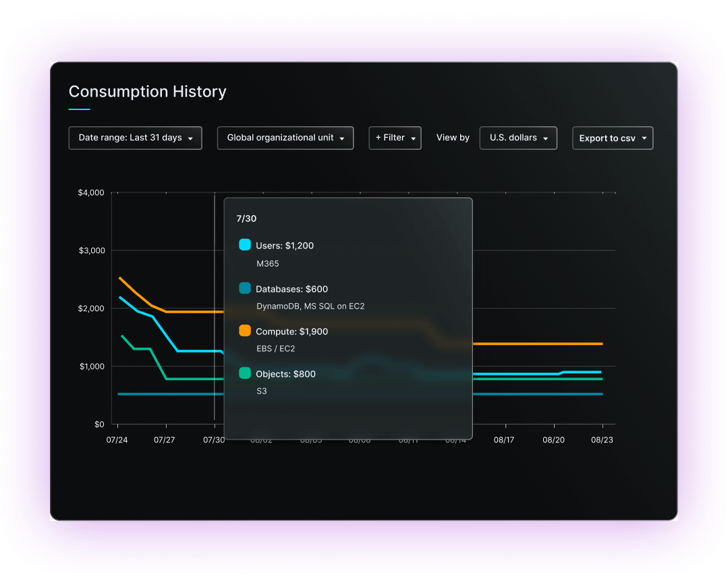
Task: Open the Date range: Last 31 days dropdown
Action: click(135, 138)
